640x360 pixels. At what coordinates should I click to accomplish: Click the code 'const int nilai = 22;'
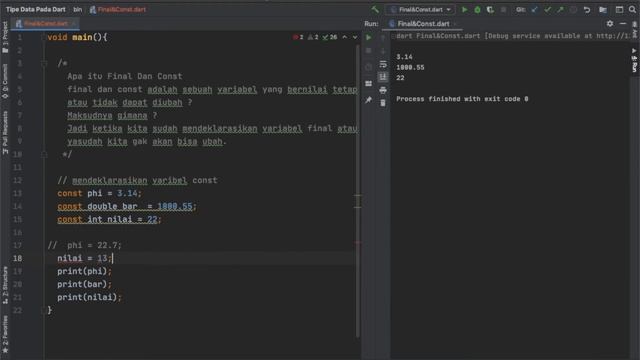point(109,219)
